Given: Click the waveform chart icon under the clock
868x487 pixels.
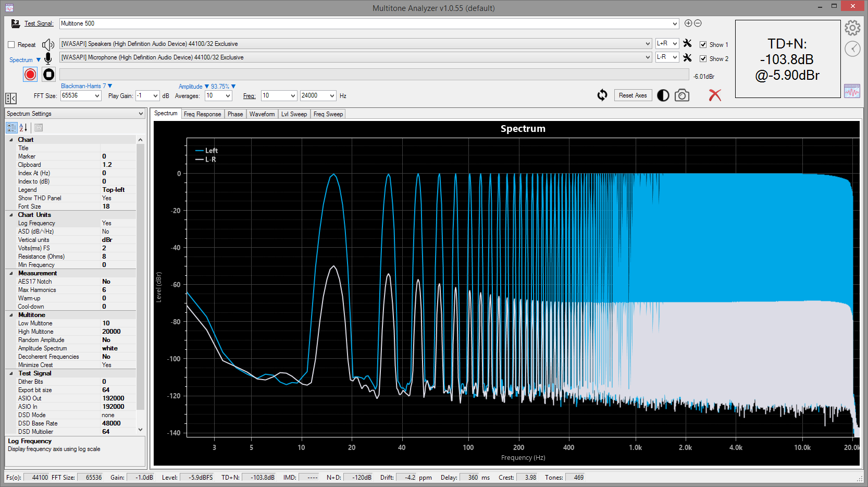Looking at the screenshot, I should (x=852, y=91).
